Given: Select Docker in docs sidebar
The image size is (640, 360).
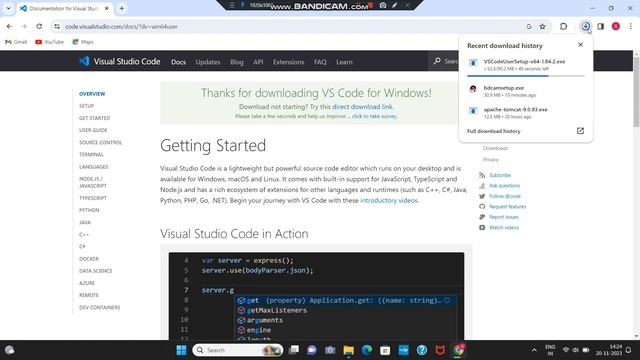Looking at the screenshot, I should [x=89, y=259].
